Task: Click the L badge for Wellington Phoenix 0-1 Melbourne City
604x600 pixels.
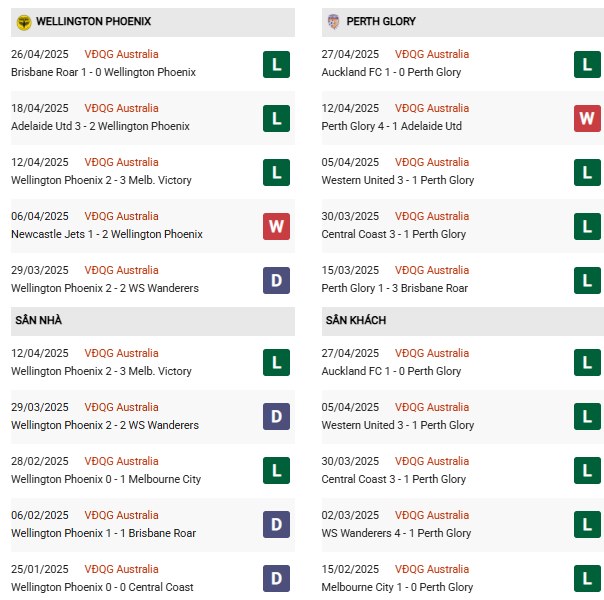Action: click(276, 471)
